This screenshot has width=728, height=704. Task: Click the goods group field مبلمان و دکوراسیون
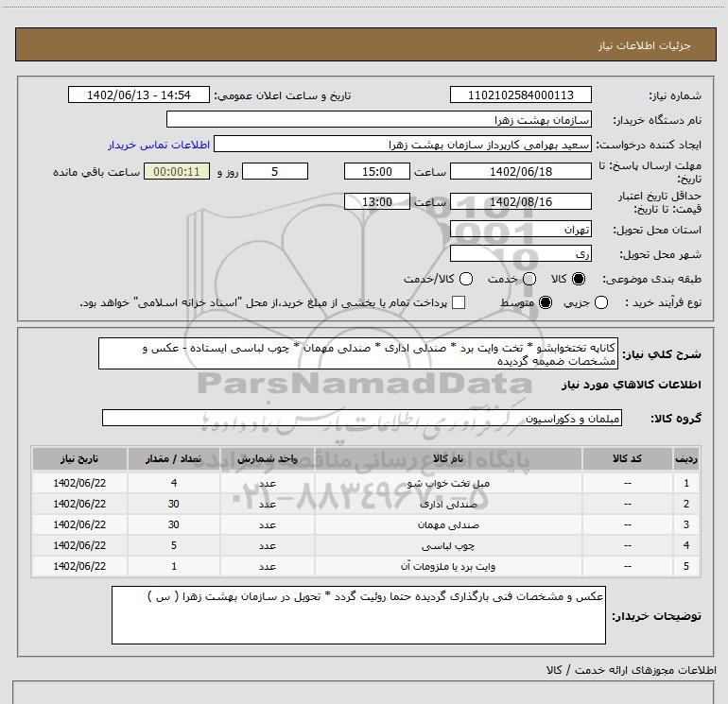click(x=362, y=418)
